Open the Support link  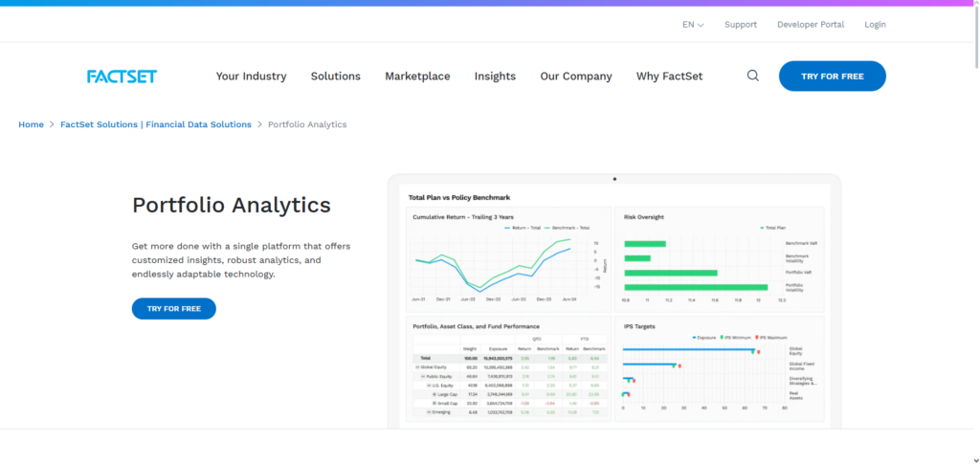(x=741, y=25)
